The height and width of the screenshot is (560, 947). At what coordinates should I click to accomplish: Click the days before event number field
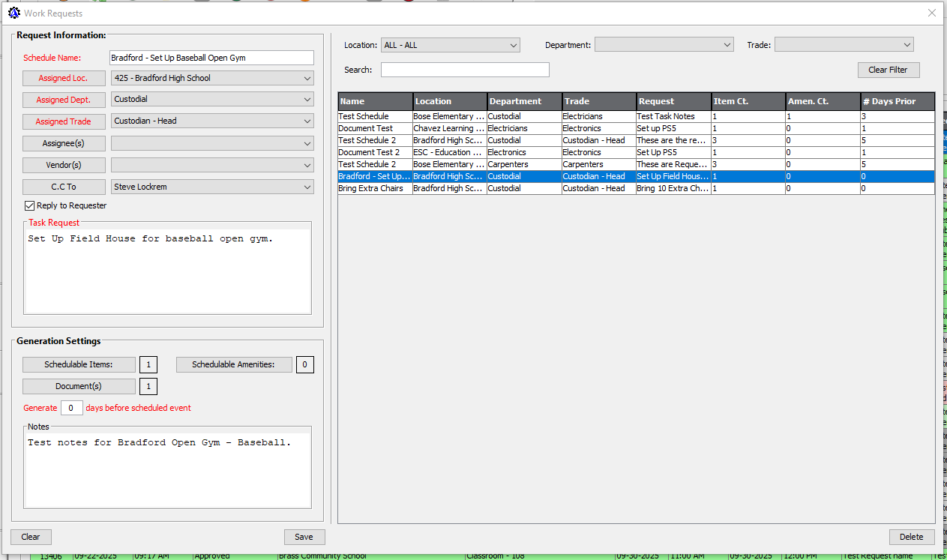pyautogui.click(x=71, y=408)
